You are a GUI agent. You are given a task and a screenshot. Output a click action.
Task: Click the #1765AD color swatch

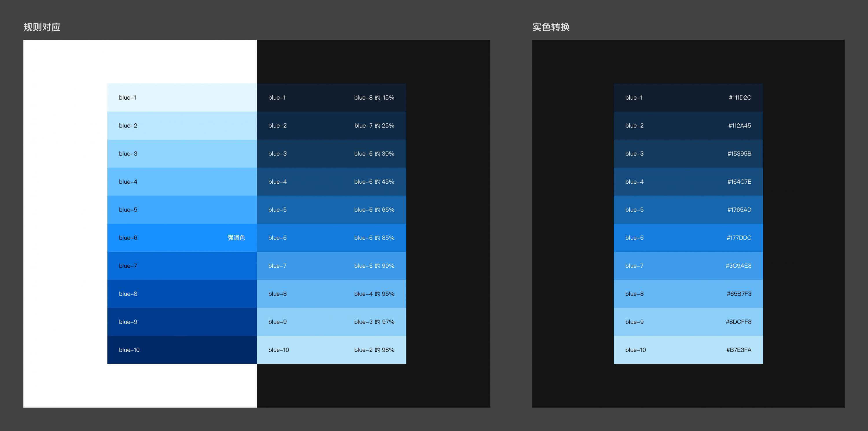(x=688, y=209)
